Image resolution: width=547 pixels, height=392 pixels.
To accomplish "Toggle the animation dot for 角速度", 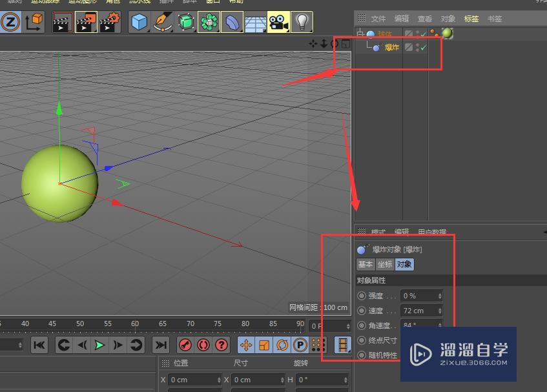I will tap(362, 325).
